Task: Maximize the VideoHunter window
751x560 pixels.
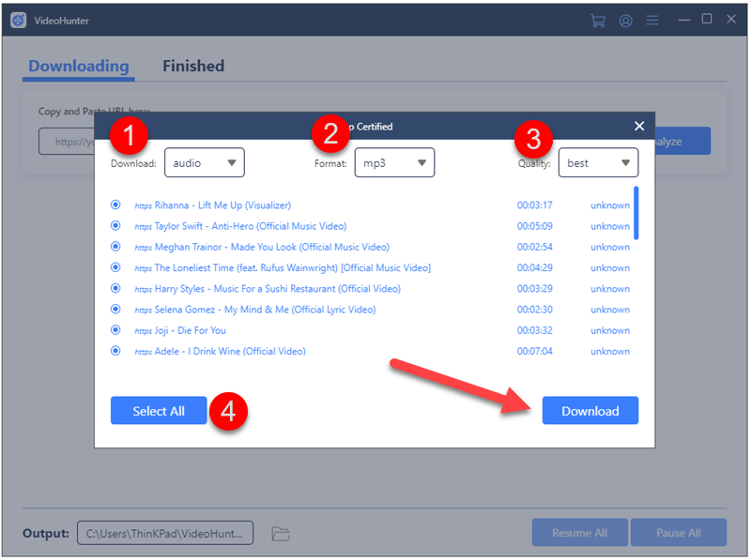Action: pyautogui.click(x=707, y=19)
